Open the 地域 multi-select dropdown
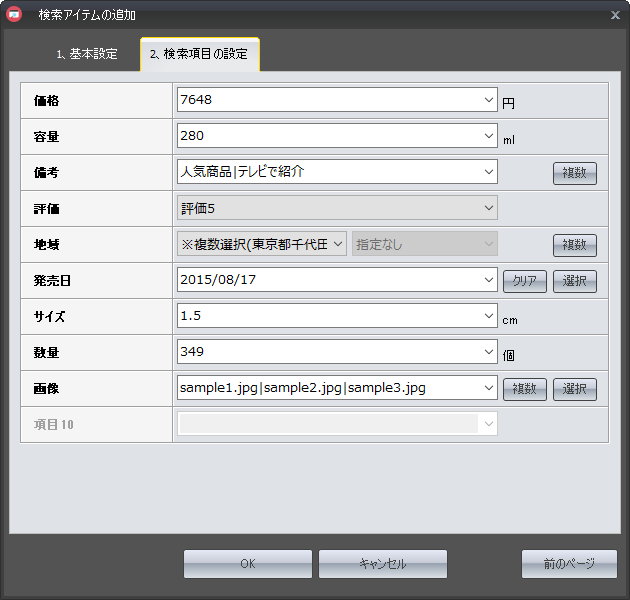Screen dimensions: 630x600 coord(337,244)
